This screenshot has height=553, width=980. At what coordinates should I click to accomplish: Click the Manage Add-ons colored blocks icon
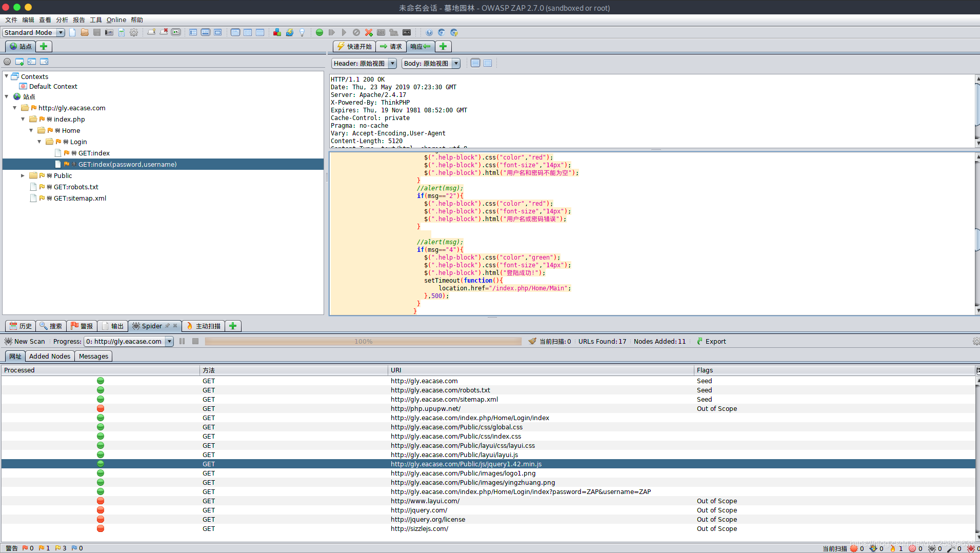click(x=277, y=32)
